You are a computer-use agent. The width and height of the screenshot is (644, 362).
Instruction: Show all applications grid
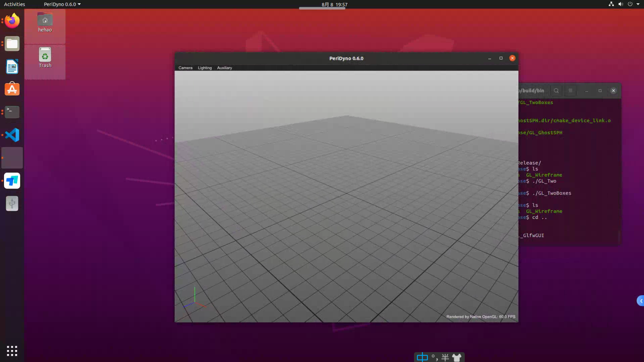pyautogui.click(x=12, y=351)
